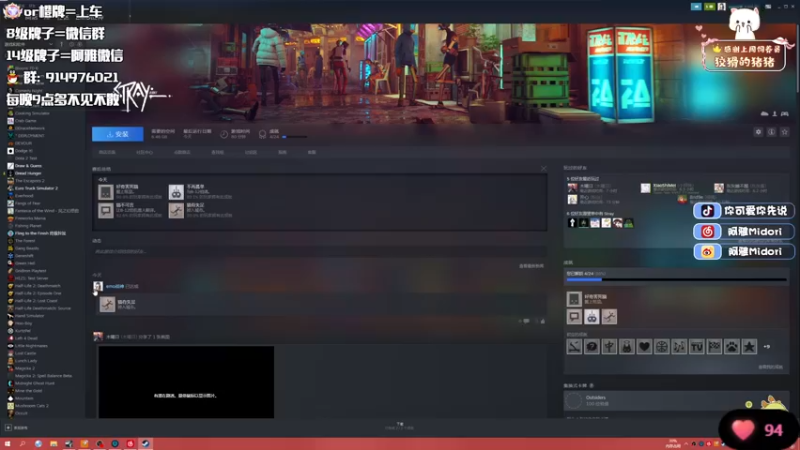Screen dimensions: 800x450
Task: Open the locked star achievement
Action: point(749,347)
